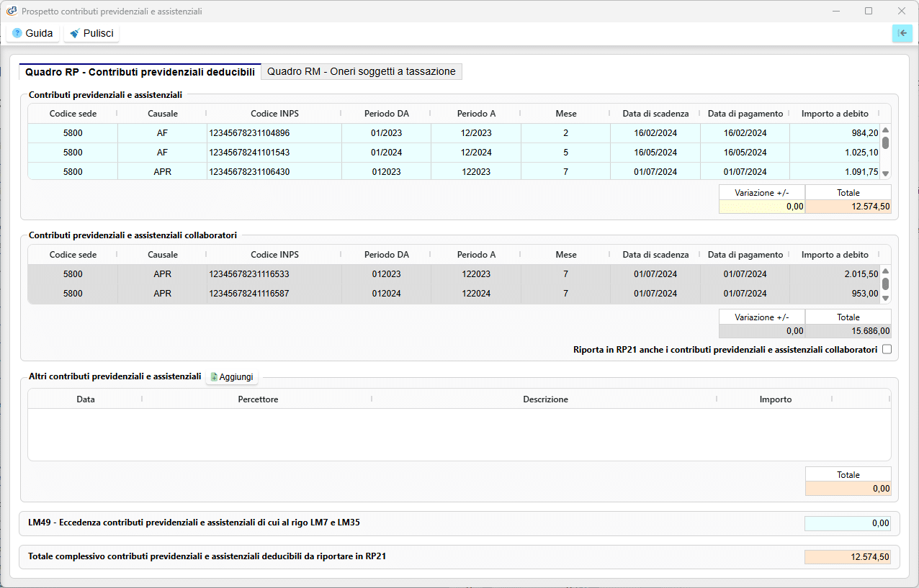Screen dimensions: 919x588
Task: Click the Importo column header in Altri contributi
Action: tap(775, 399)
